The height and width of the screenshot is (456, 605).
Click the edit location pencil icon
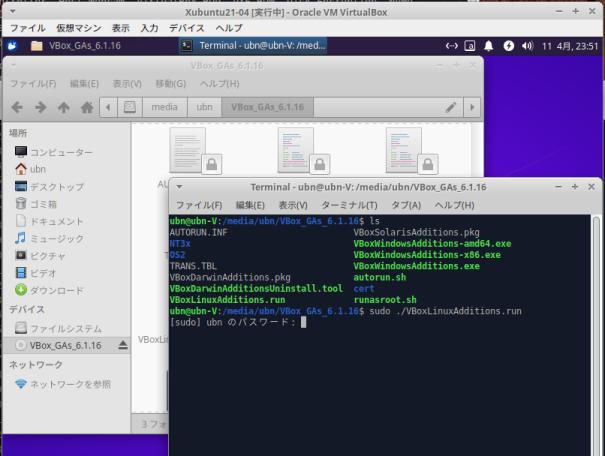(x=451, y=107)
